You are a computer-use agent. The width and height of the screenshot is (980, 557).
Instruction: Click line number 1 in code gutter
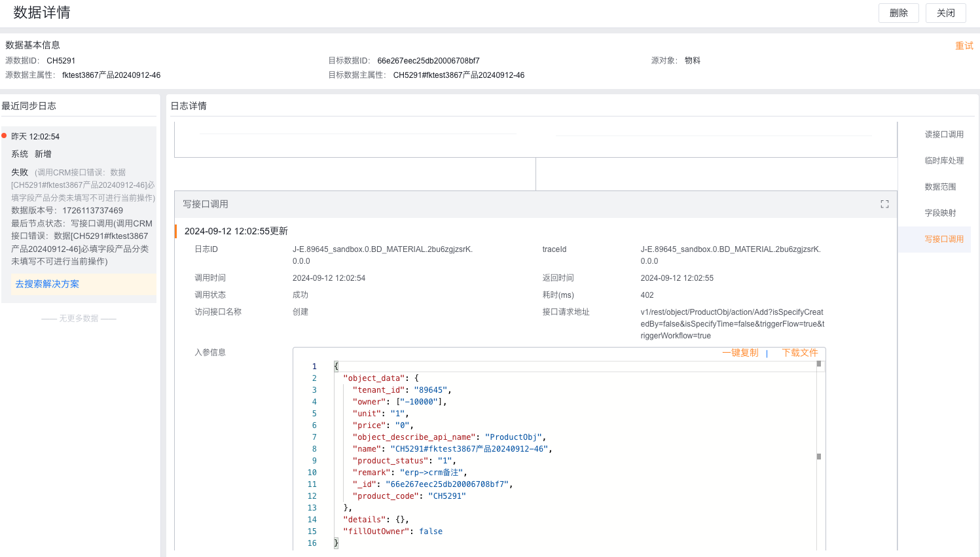[x=314, y=367]
